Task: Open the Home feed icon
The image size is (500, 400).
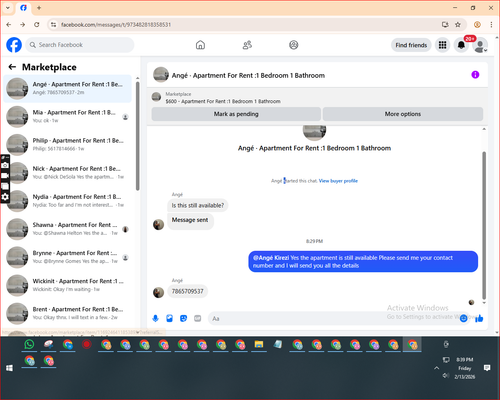Action: (200, 45)
